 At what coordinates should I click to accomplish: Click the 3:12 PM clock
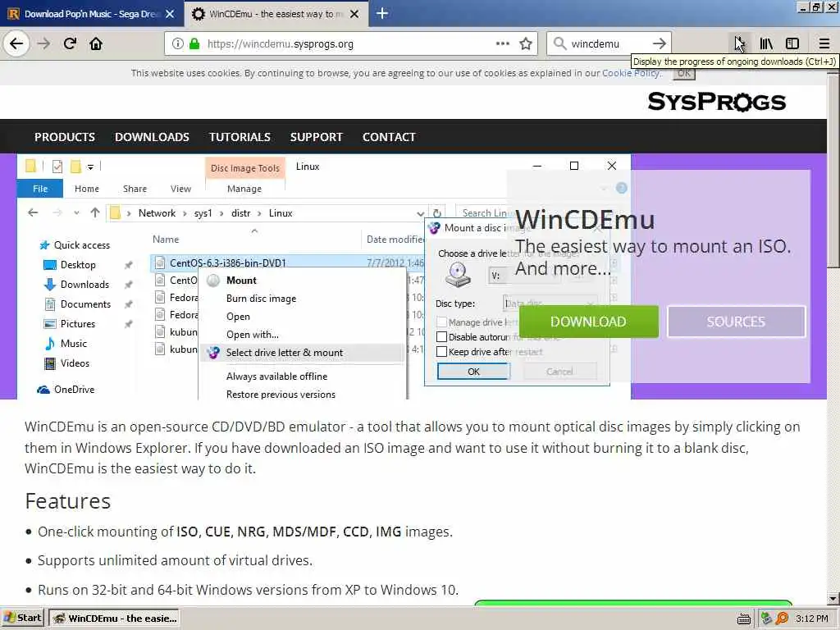point(811,619)
